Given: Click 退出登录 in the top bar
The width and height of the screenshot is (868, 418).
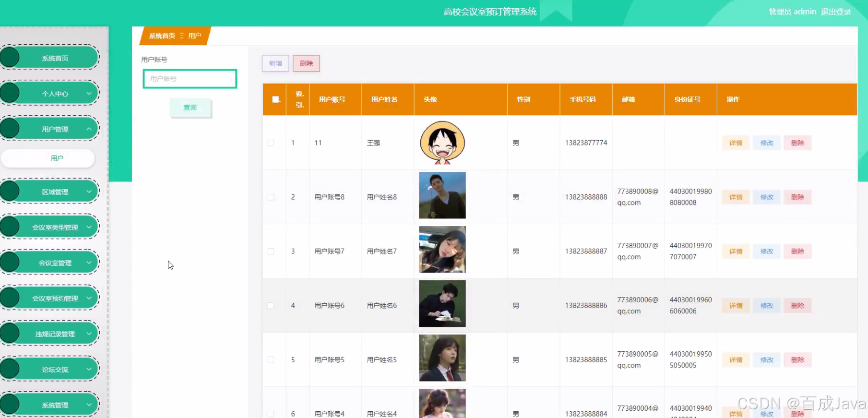Looking at the screenshot, I should click(x=836, y=12).
